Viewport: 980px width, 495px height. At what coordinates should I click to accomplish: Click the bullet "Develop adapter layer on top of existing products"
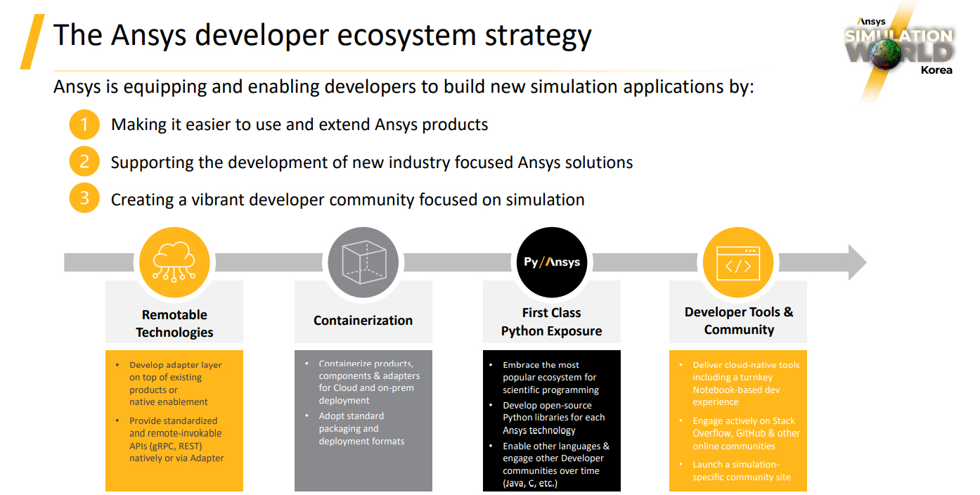pos(174,383)
